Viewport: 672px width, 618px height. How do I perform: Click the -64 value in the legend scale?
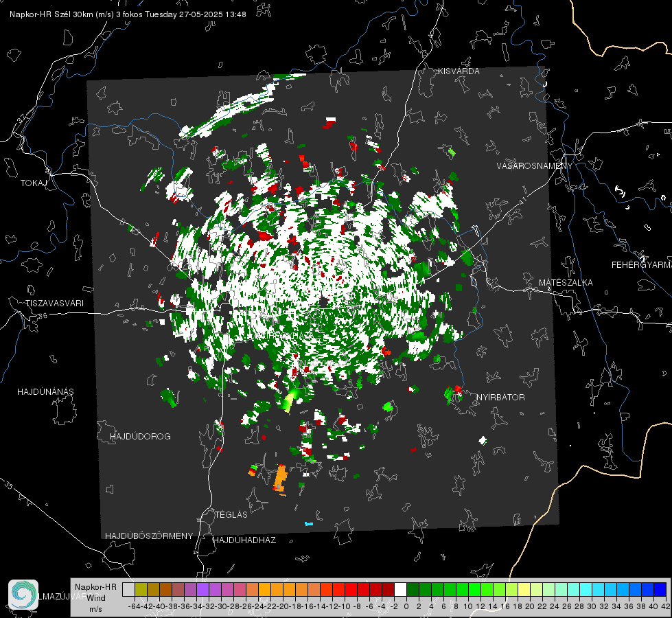135,606
